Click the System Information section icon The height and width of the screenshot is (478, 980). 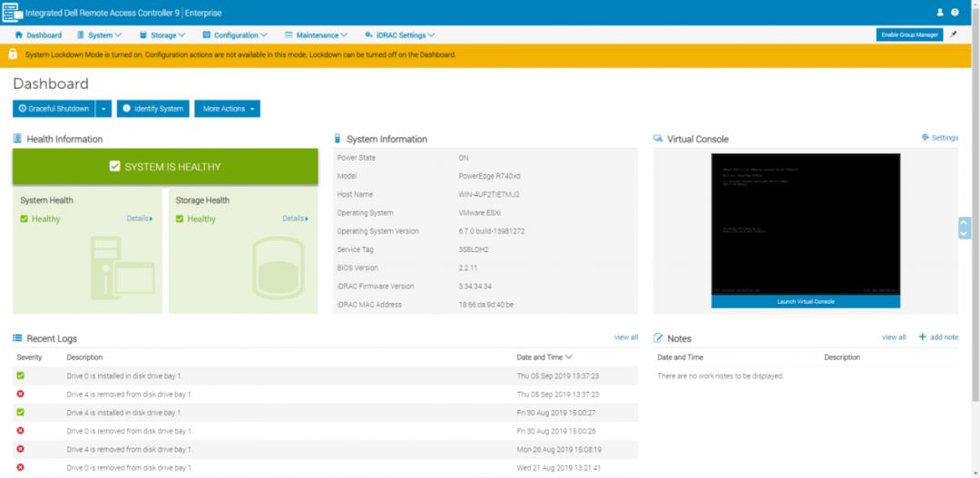point(338,139)
